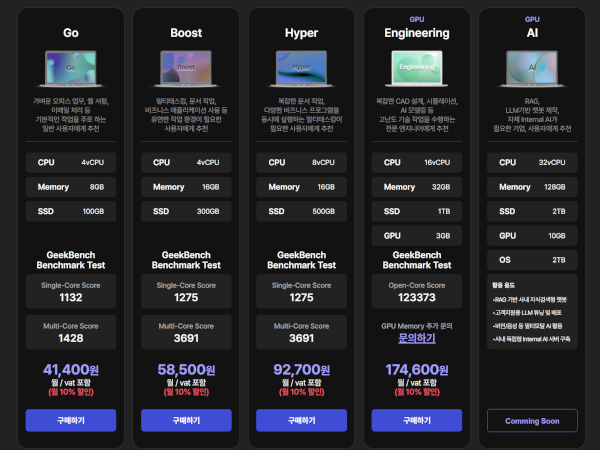
Task: Open the 문의하기 GPU memory inquiry link
Action: [x=416, y=339]
